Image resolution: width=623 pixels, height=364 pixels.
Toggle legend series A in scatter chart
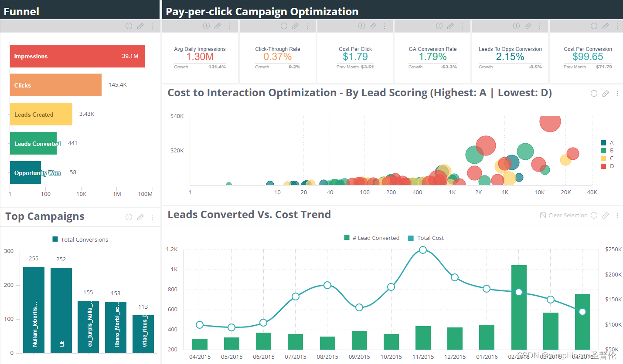coord(607,143)
